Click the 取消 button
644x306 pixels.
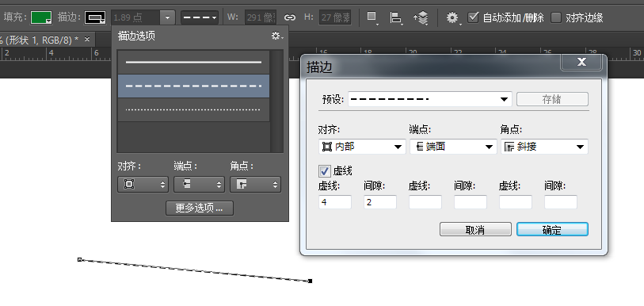[475, 230]
